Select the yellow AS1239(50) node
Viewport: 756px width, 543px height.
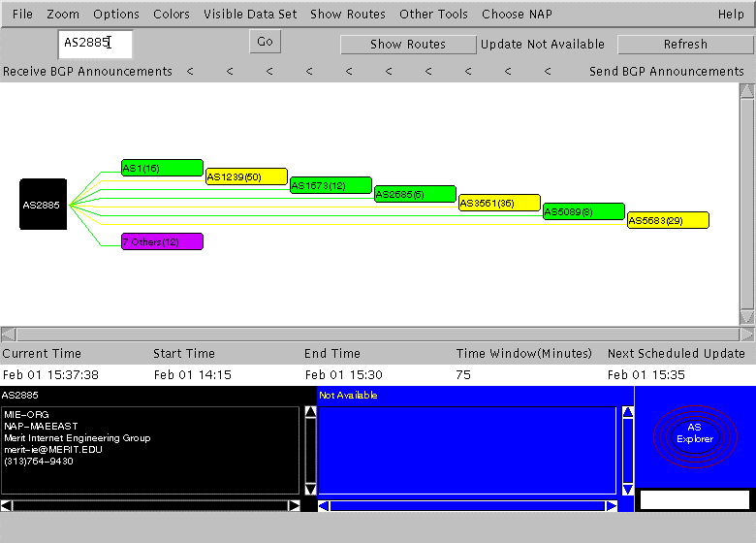tap(246, 176)
